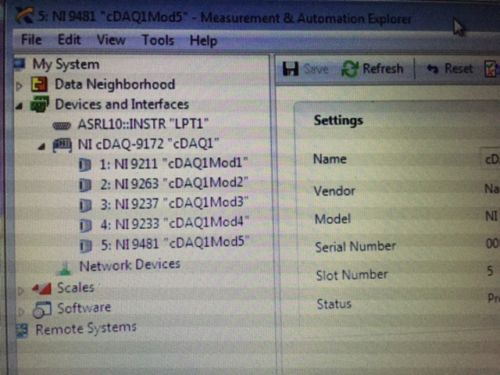Click the Refresh button label

click(x=383, y=69)
